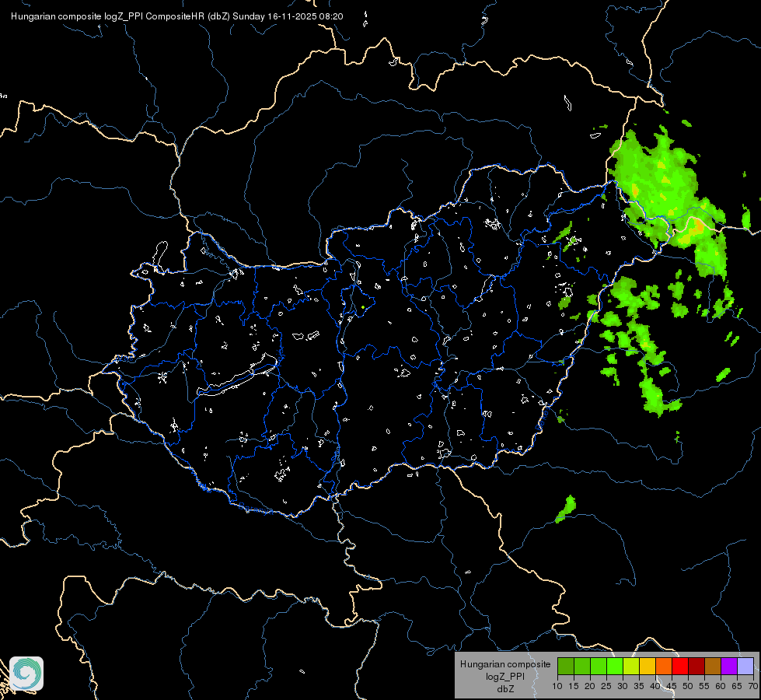This screenshot has height=700, width=761.
Task: Click the 60-65 dBZ purple legend swatch
Action: coord(729,666)
